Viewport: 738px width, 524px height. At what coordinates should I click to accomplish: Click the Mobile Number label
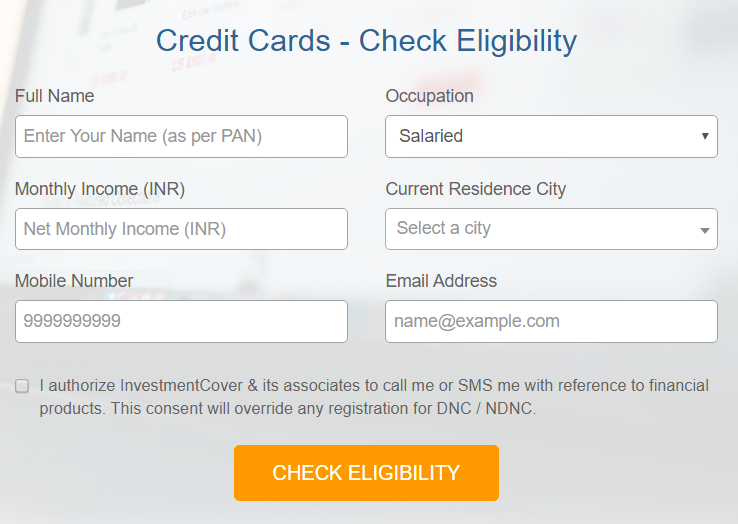coord(74,281)
